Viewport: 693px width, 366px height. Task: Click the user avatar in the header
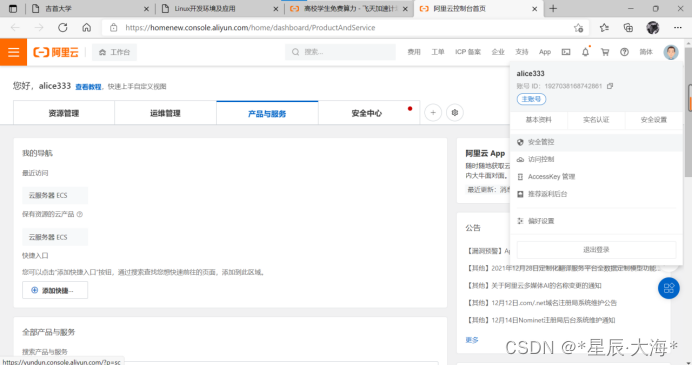670,52
